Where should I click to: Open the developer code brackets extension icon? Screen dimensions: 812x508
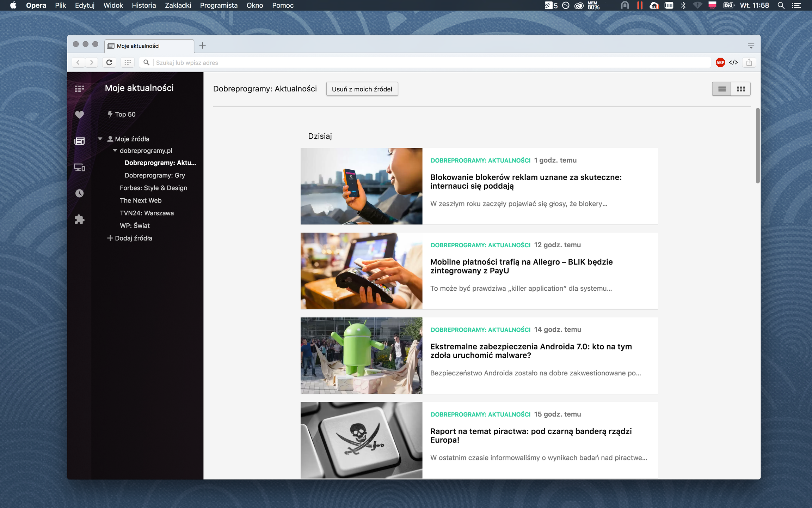click(x=733, y=62)
